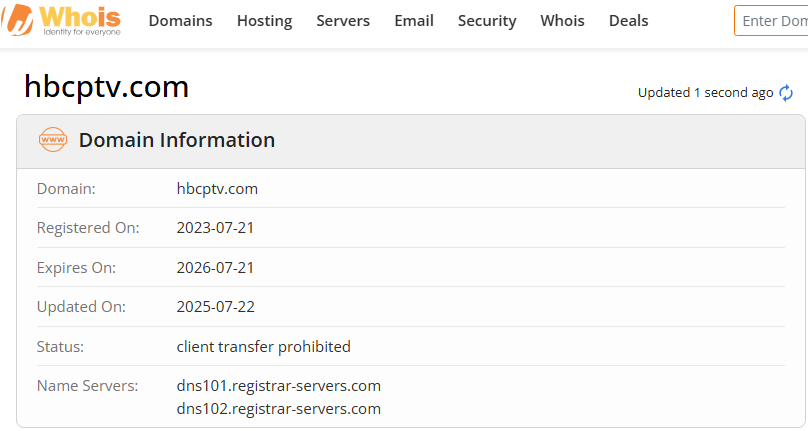Click the Enter Domain search field
The height and width of the screenshot is (431, 808).
772,20
